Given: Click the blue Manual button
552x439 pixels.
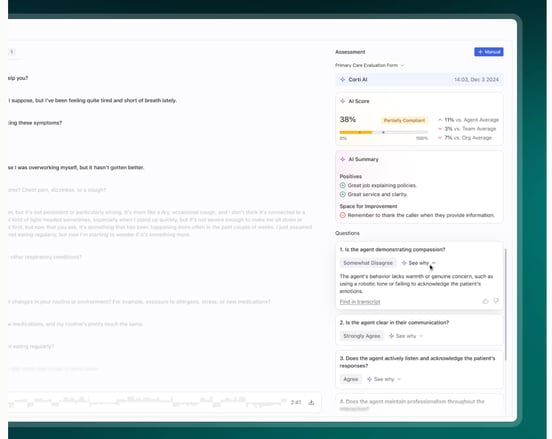Looking at the screenshot, I should (x=489, y=52).
